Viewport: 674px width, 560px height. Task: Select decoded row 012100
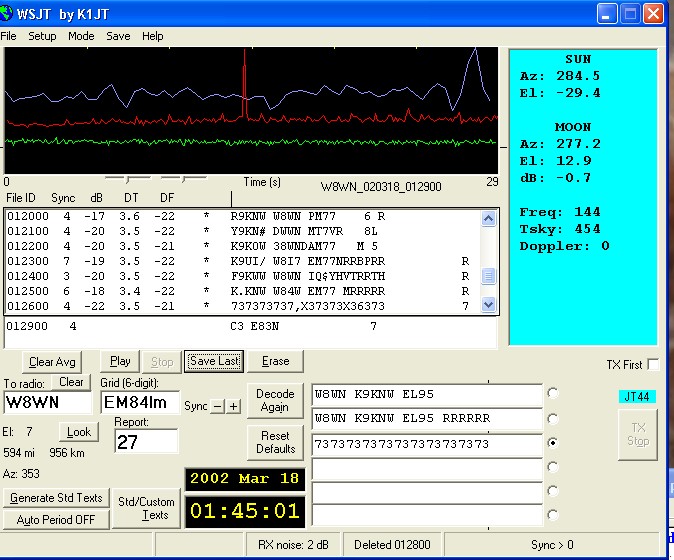(242, 231)
